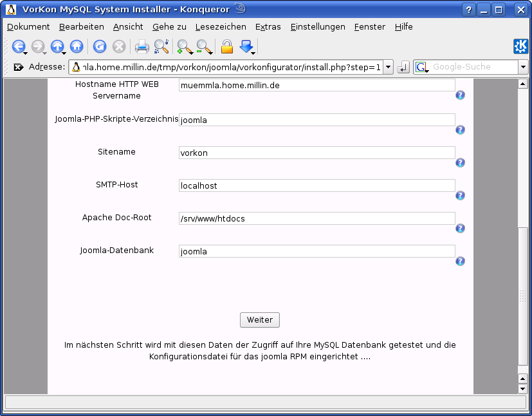Open the Fenster menu
532x416 pixels.
[x=369, y=27]
